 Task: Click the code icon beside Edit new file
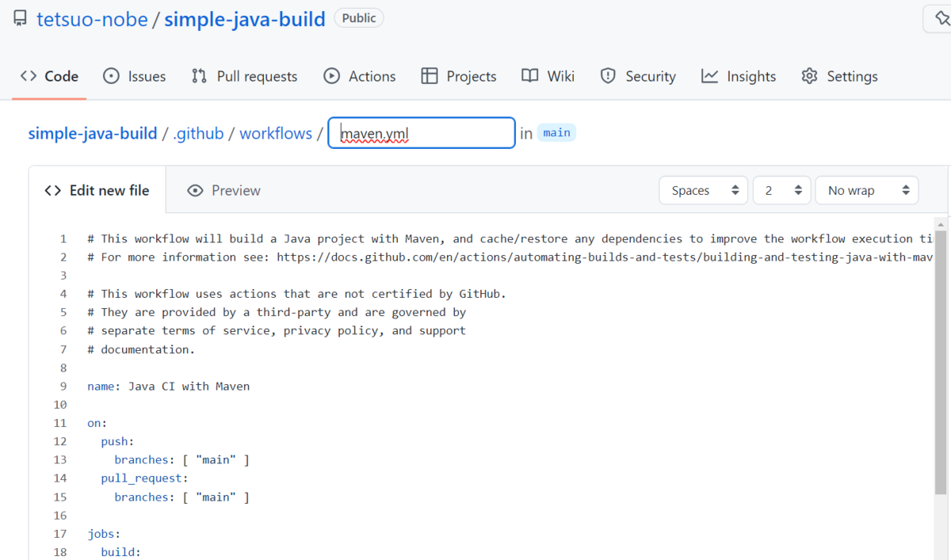click(52, 190)
